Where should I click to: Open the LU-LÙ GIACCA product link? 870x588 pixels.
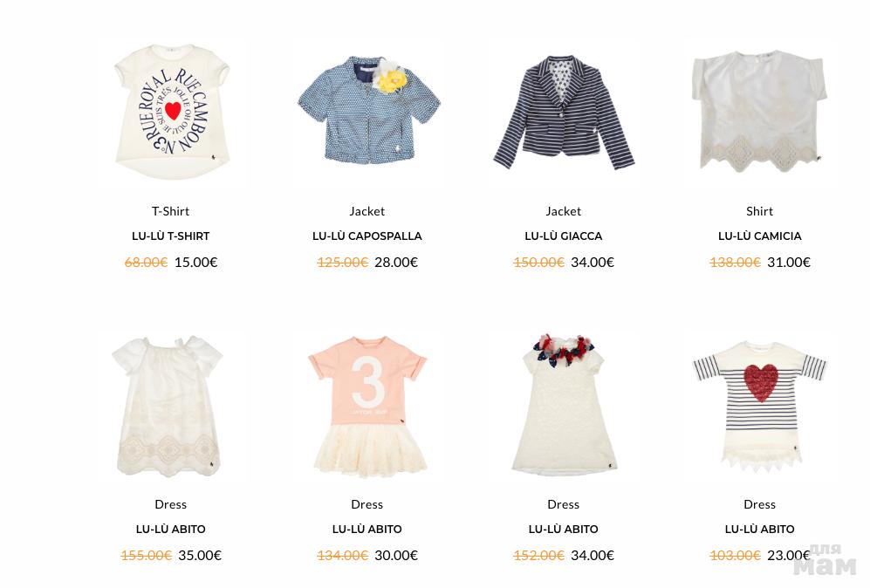564,236
